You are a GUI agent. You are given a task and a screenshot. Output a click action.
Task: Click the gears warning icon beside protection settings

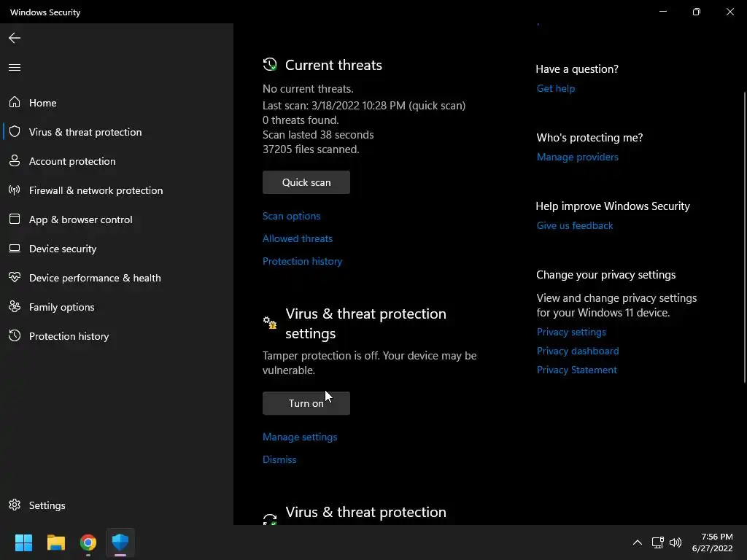point(270,322)
